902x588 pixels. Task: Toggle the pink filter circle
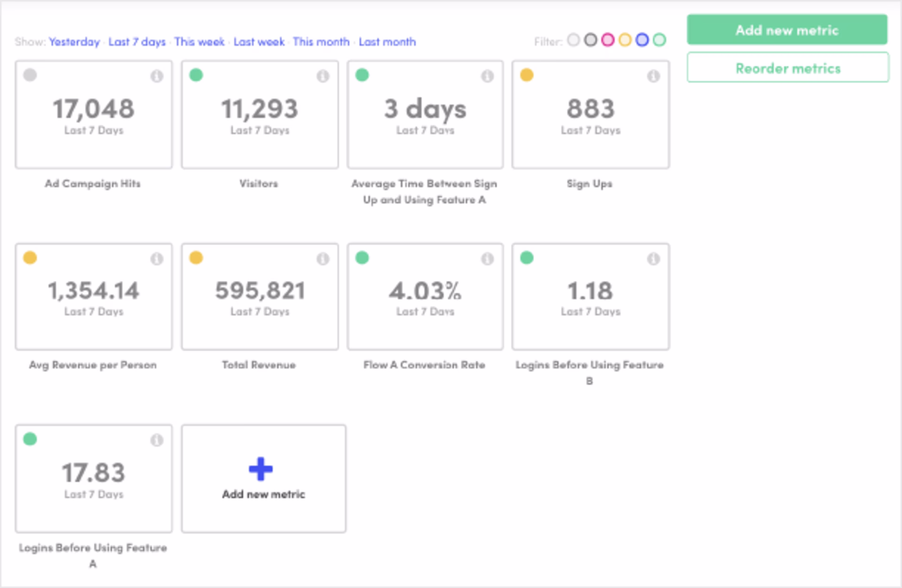607,41
